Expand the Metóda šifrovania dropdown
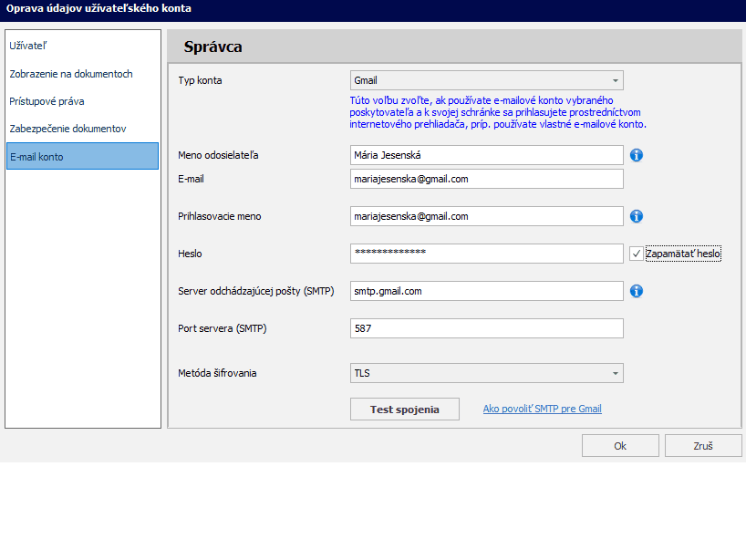 486,373
